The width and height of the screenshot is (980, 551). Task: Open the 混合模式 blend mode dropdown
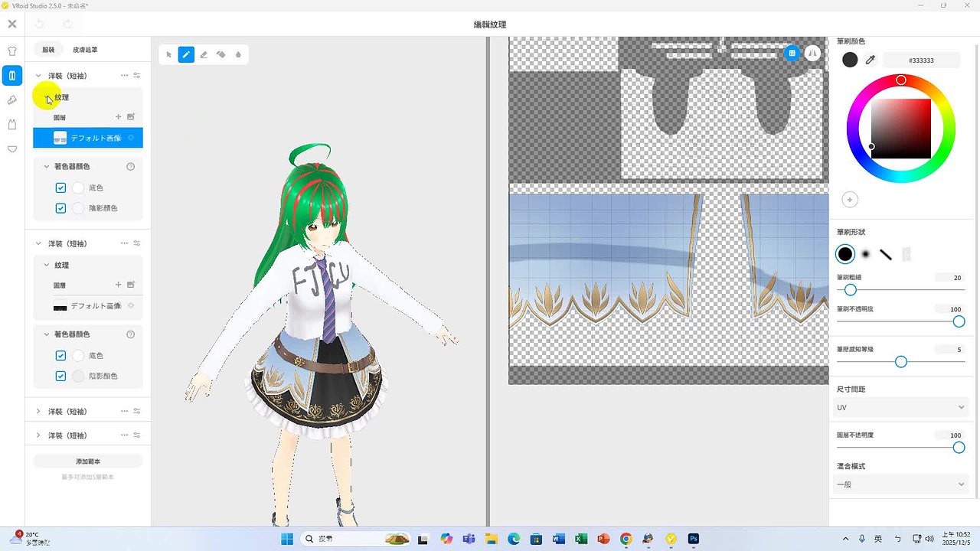(900, 484)
